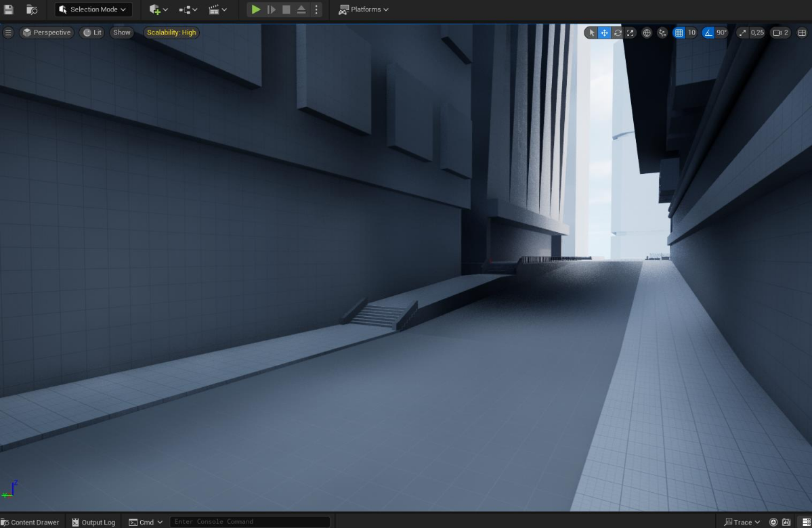This screenshot has width=812, height=528.
Task: Click the console command input field
Action: point(249,521)
